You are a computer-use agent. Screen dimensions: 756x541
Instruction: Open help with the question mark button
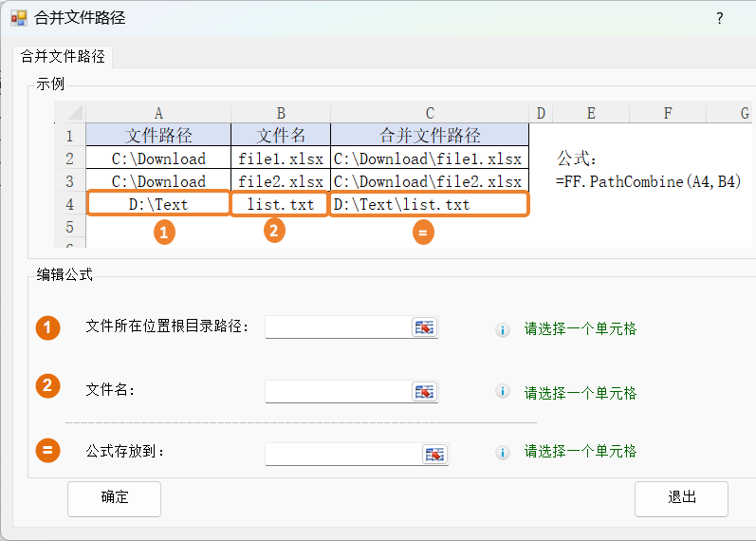pyautogui.click(x=719, y=18)
